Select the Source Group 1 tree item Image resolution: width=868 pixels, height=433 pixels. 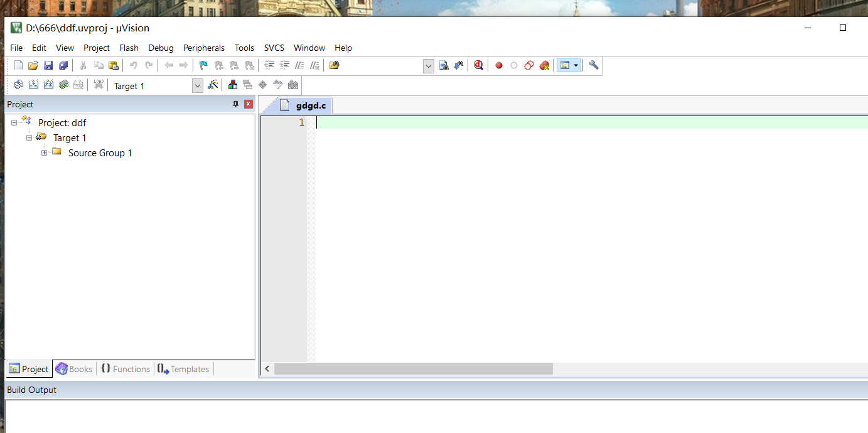pyautogui.click(x=100, y=153)
